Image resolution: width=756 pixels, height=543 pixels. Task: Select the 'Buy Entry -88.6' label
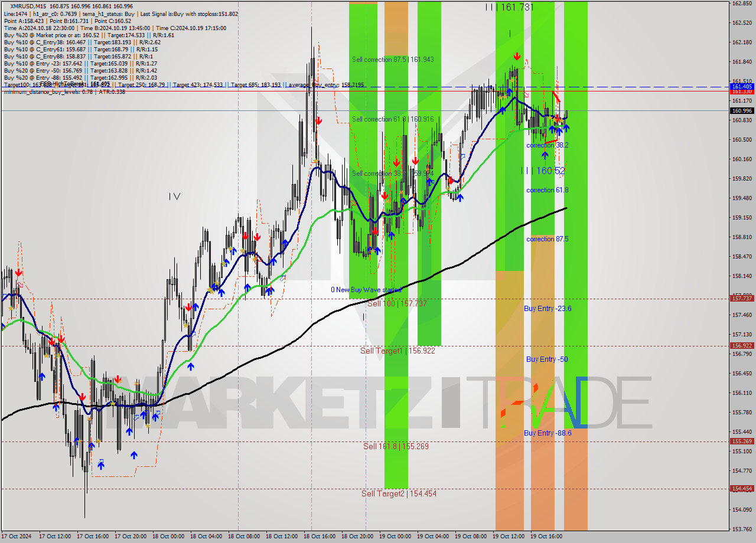tap(548, 433)
